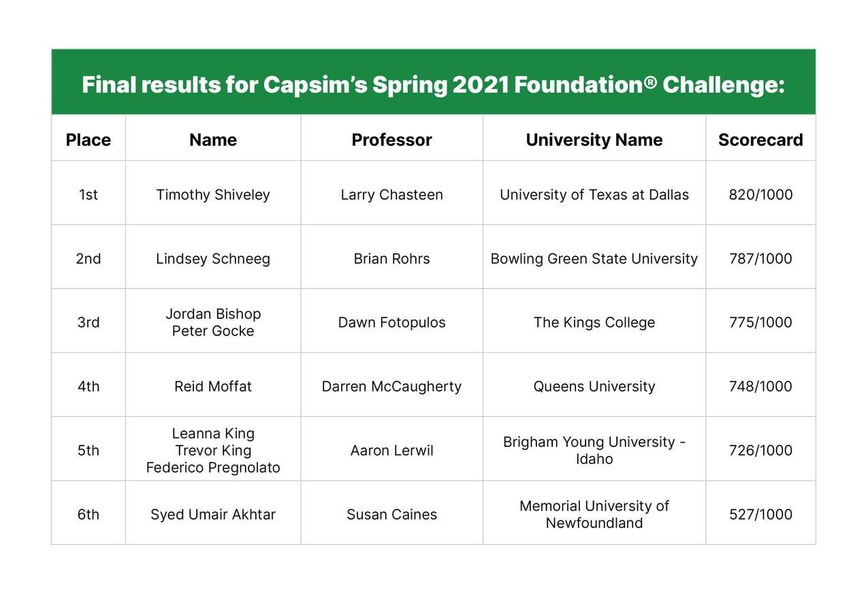Click Larry Chasteen professor cell
The height and width of the screenshot is (596, 868).
(x=391, y=195)
